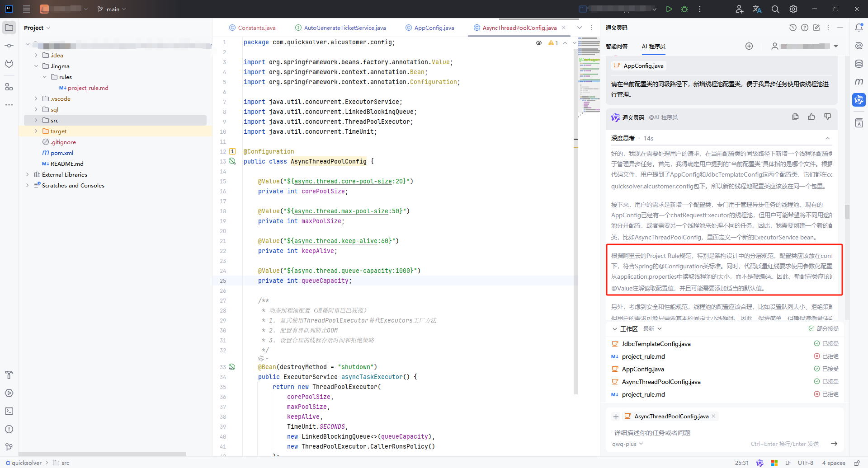Screen dimensions: 868x468
Task: Remove AsyncThreadPoolConfig.java chip from input
Action: [x=713, y=416]
